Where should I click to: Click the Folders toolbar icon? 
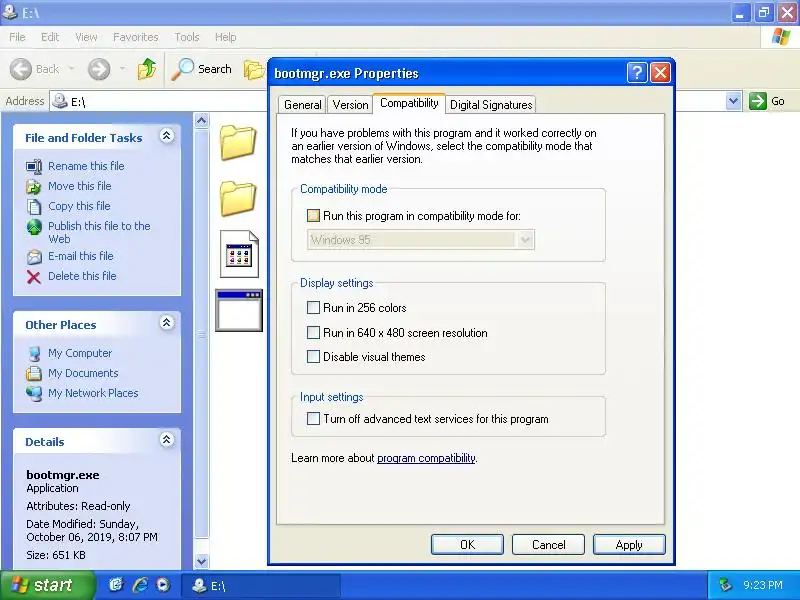click(254, 69)
